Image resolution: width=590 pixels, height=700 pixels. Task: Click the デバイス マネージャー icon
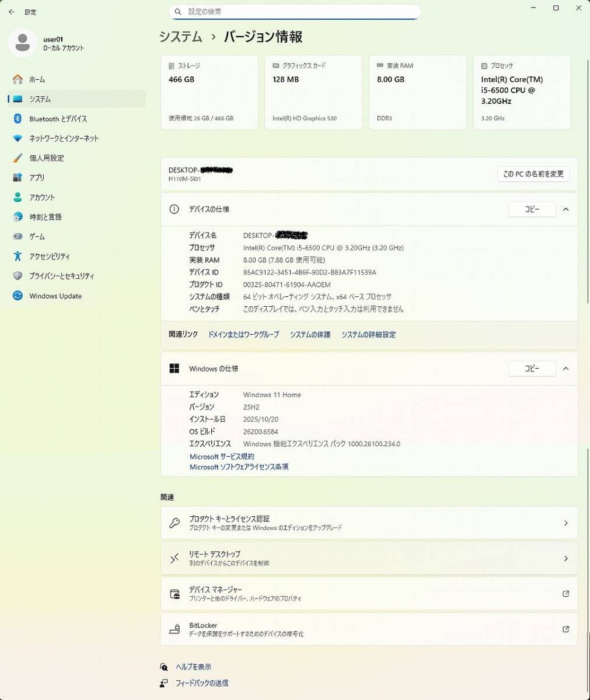coord(174,594)
